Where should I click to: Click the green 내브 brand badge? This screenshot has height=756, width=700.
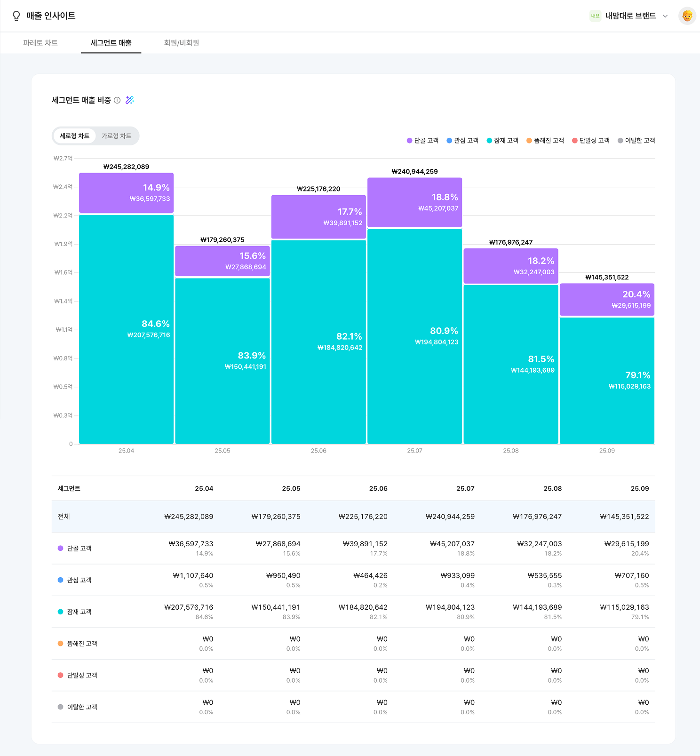595,16
